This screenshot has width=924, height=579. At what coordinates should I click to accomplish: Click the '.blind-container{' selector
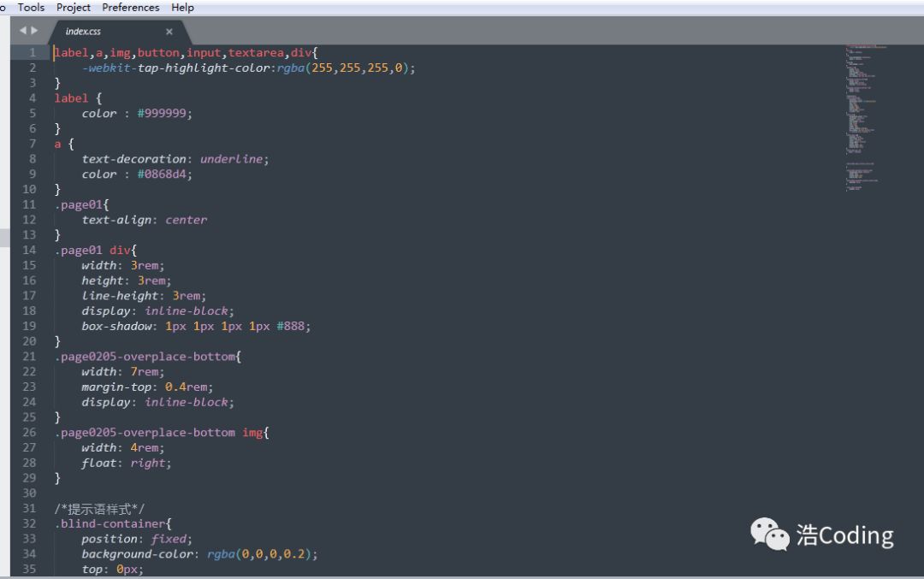113,523
